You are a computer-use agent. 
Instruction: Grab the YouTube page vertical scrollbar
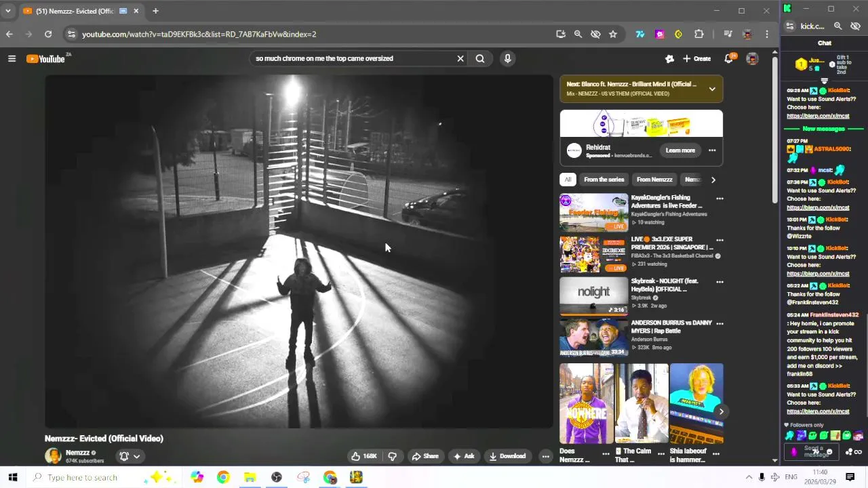pyautogui.click(x=776, y=129)
